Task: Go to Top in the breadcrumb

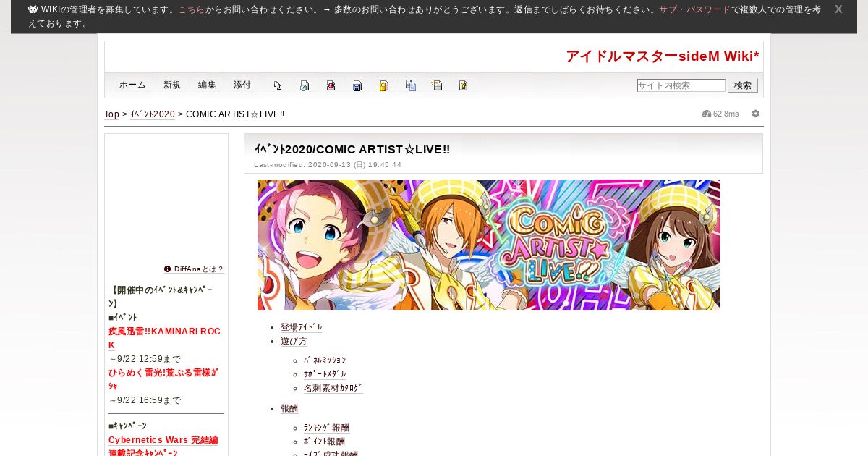Action: click(x=111, y=114)
